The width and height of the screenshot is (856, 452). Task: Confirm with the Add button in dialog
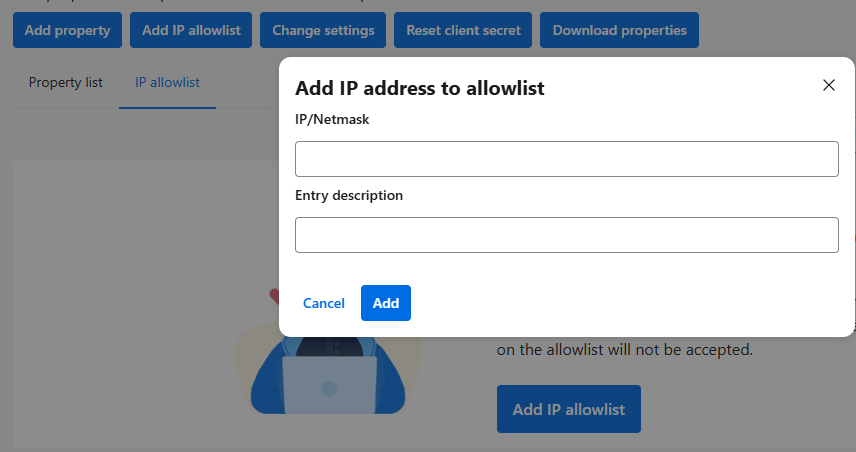(x=385, y=303)
